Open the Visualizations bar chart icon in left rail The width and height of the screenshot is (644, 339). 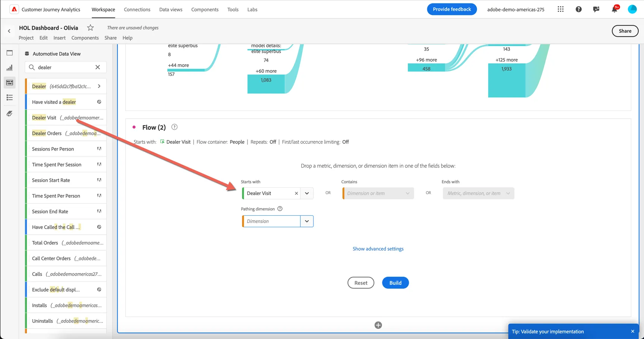pyautogui.click(x=10, y=68)
